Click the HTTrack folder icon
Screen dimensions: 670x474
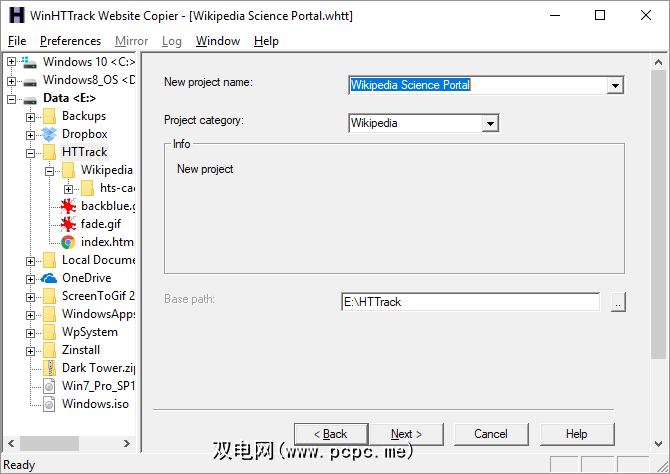pos(50,152)
